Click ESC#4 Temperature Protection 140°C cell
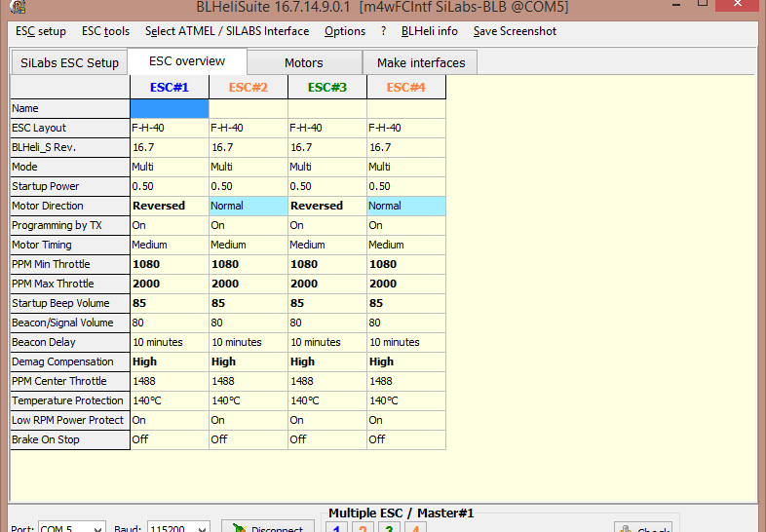 click(x=406, y=400)
